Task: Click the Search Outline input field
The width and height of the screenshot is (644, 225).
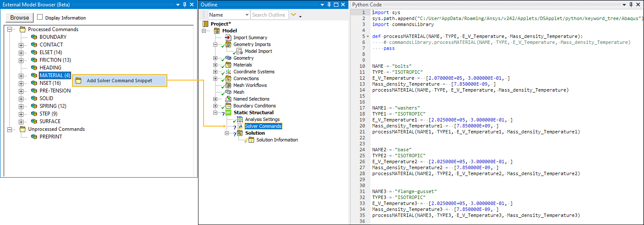Action: (269, 15)
